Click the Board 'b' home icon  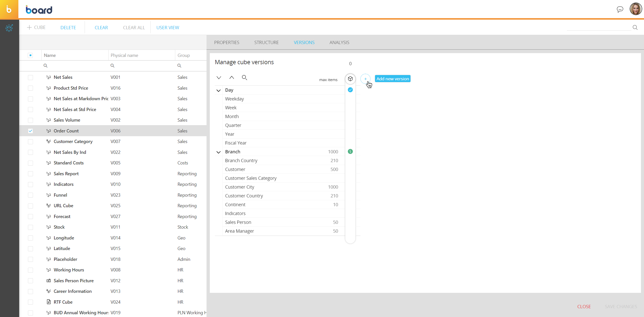9,10
